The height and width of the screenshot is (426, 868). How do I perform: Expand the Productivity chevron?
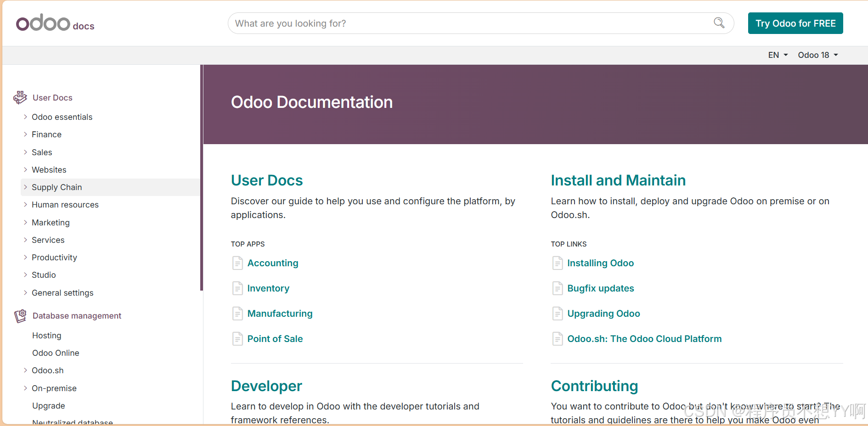26,258
